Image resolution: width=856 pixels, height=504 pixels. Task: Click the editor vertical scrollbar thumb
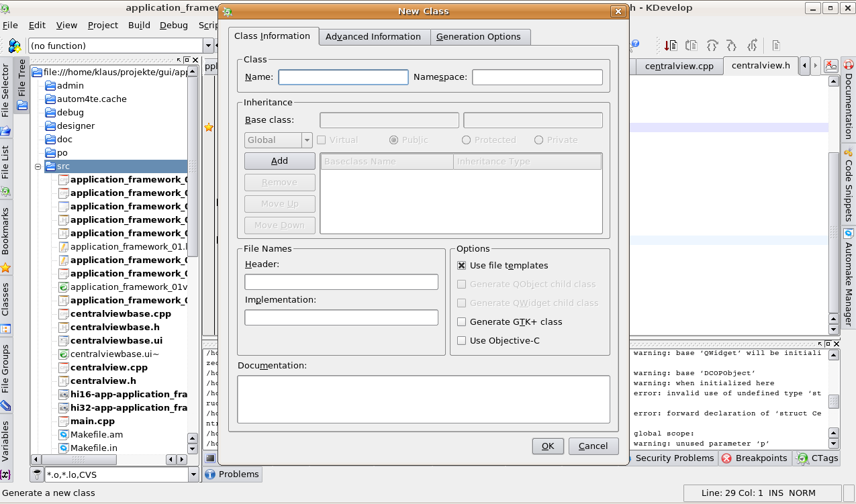point(833,232)
